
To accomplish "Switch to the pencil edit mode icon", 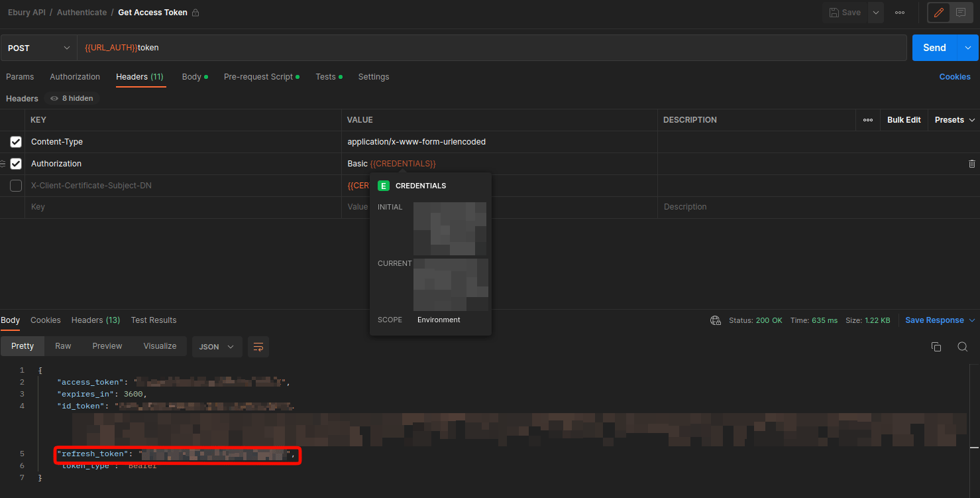I will point(938,13).
